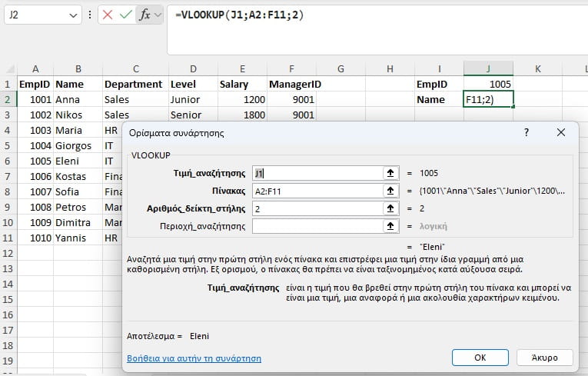The width and height of the screenshot is (588, 376).
Task: Click the EmpID cell 1007
Action: 35,191
